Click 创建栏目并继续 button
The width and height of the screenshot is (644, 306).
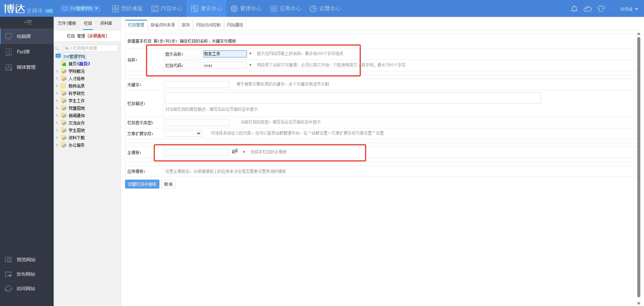tap(142, 184)
